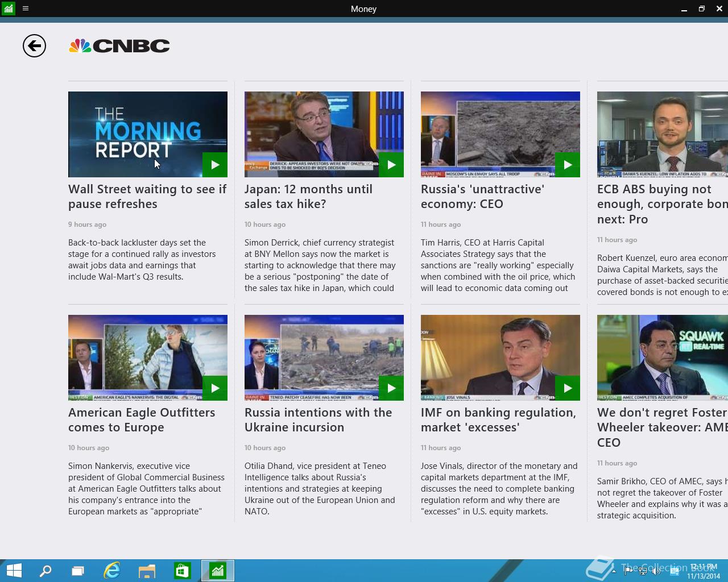The height and width of the screenshot is (582, 728).
Task: Open Task View on the taskbar
Action: click(x=78, y=571)
